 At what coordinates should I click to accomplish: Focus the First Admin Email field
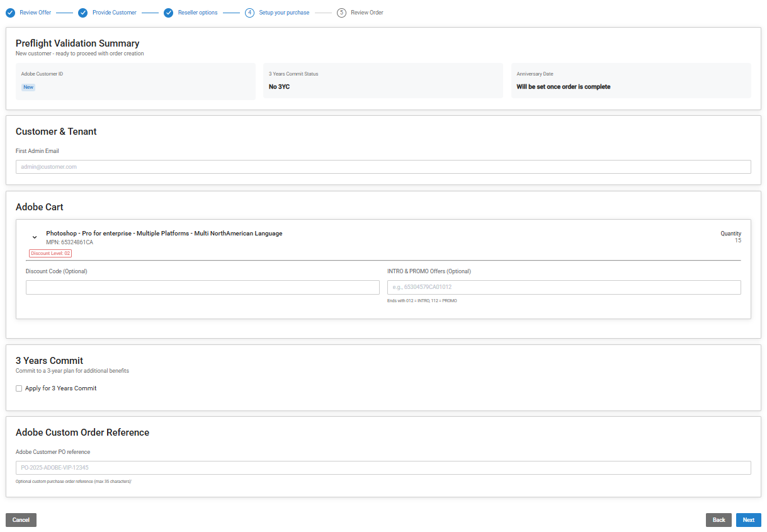point(383,167)
